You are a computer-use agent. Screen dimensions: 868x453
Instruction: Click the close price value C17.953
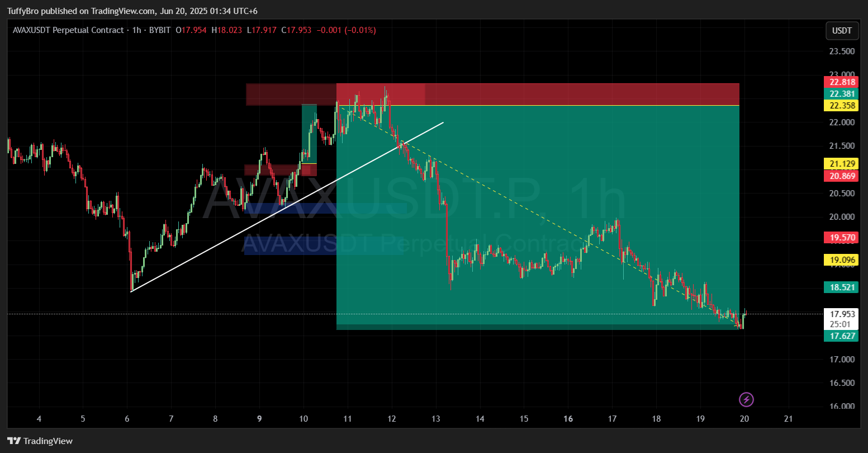[296, 30]
